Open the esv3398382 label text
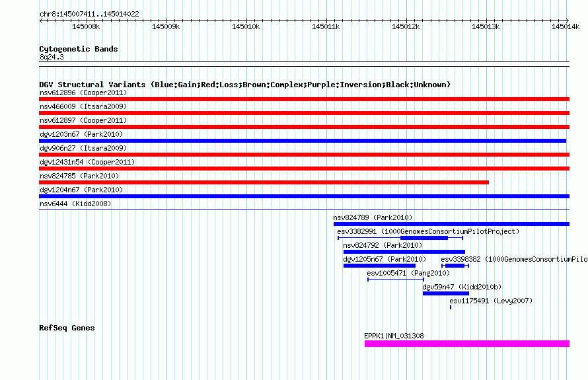 [514, 259]
